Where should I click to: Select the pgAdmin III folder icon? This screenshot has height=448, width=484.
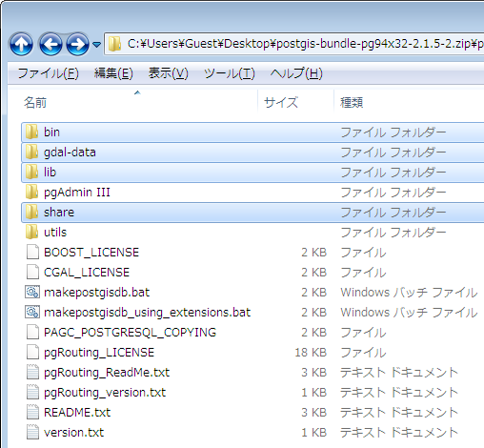(31, 193)
